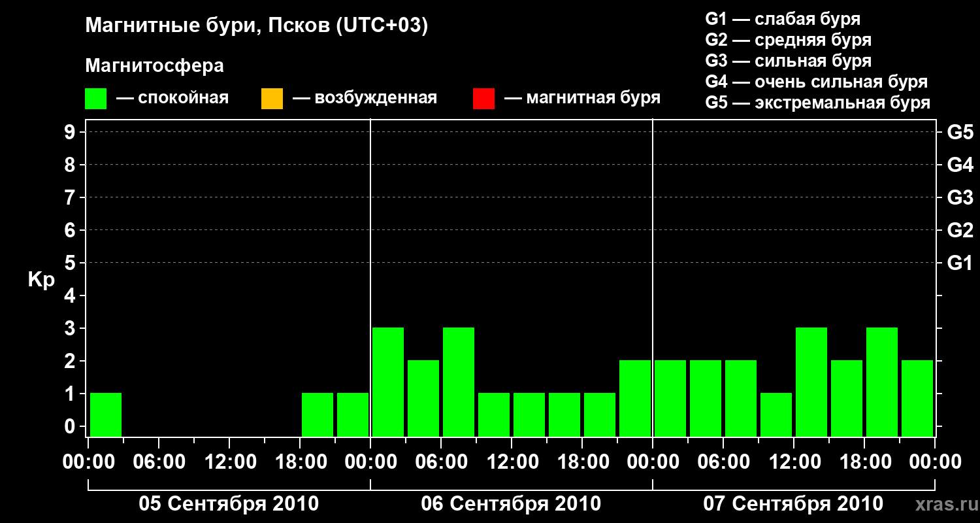This screenshot has height=523, width=980.
Task: Click the orange excited magnetosphere legend swatch
Action: [272, 99]
